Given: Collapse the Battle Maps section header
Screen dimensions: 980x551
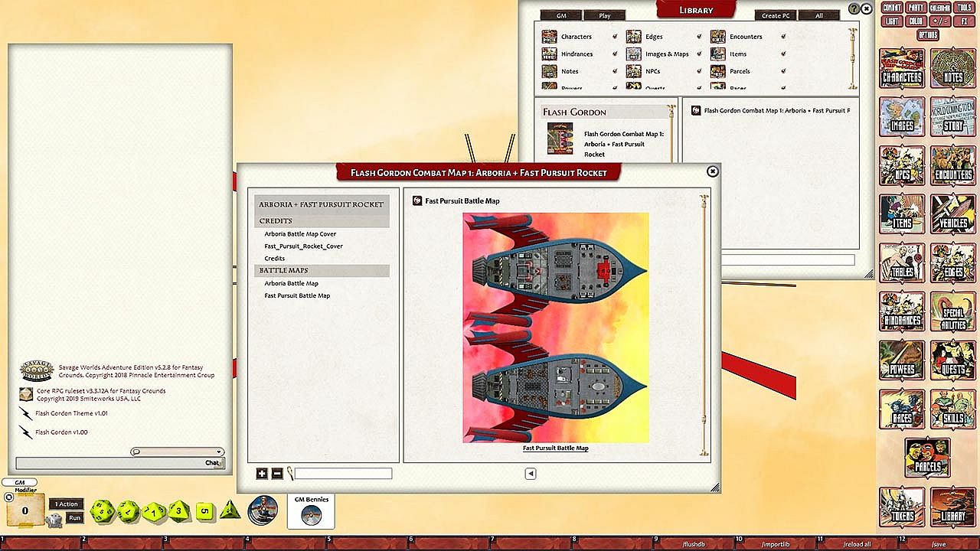Looking at the screenshot, I should point(322,271).
